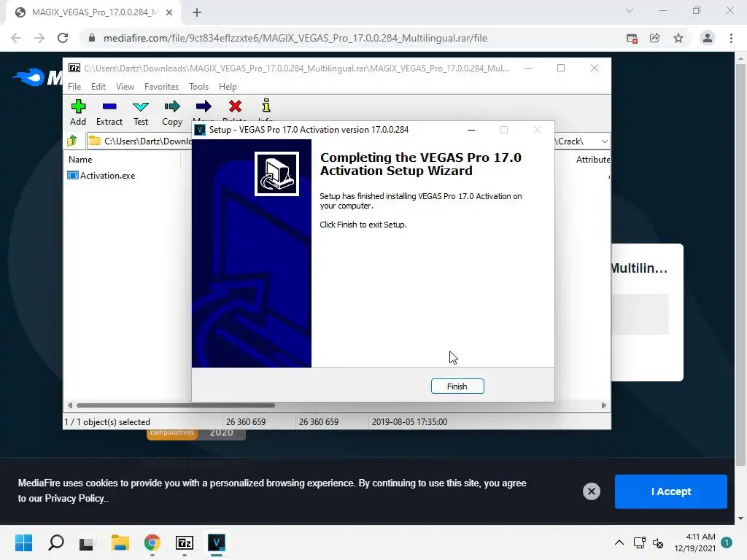Click the Setup wizard title bar icon
The width and height of the screenshot is (747, 560).
[x=200, y=130]
